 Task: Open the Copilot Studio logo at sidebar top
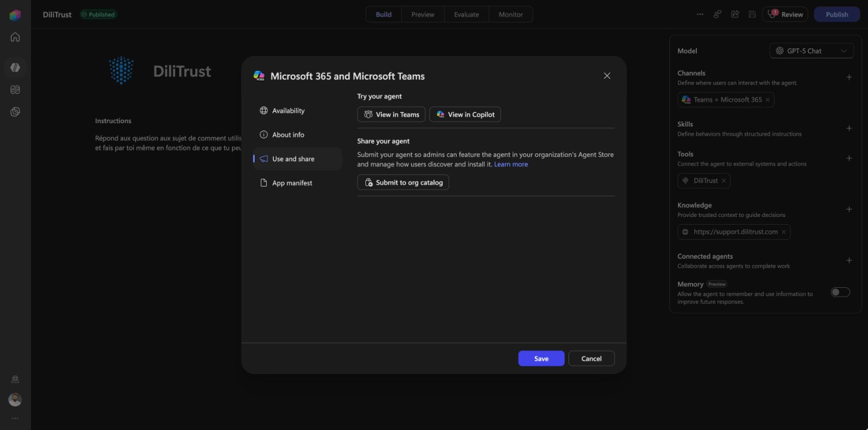(15, 15)
